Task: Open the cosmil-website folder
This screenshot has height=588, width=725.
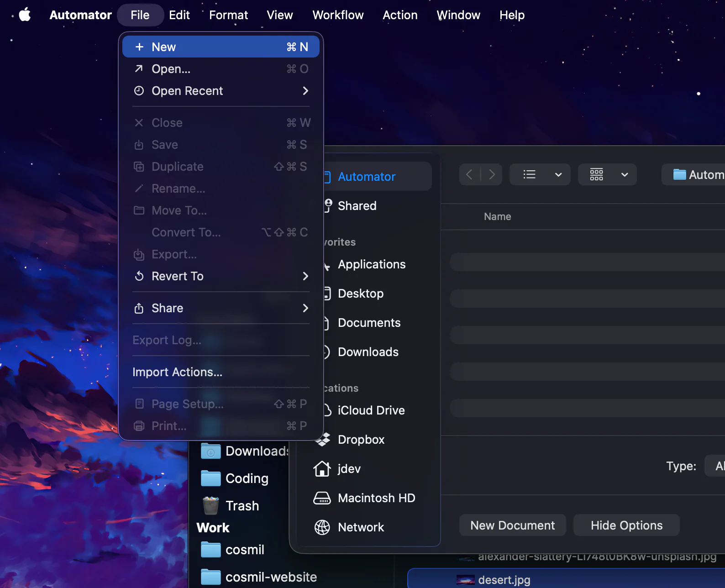Action: tap(259, 577)
